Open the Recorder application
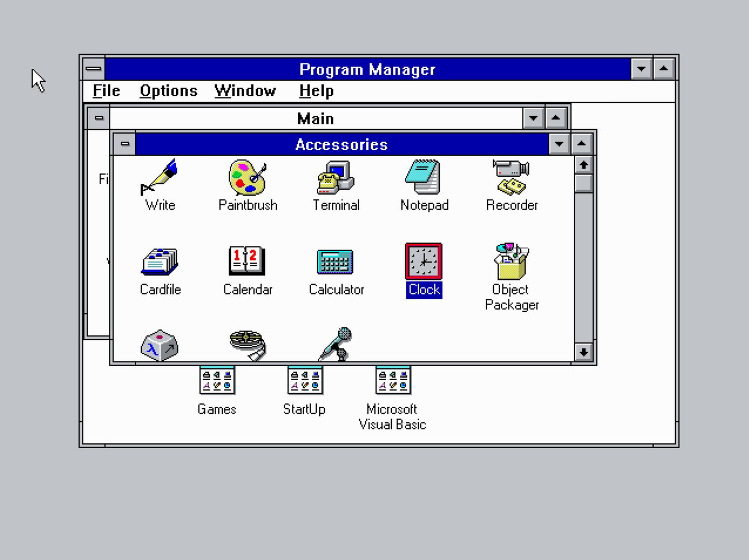Viewport: 749px width, 560px height. (512, 179)
